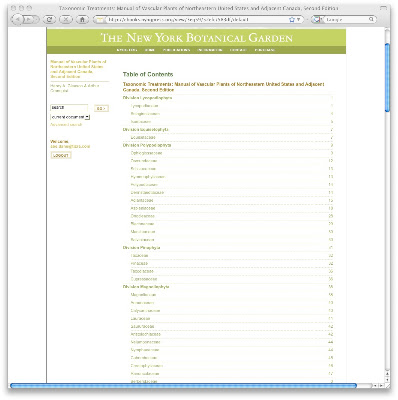Open the Ophioglossaceae entry

pyautogui.click(x=146, y=153)
